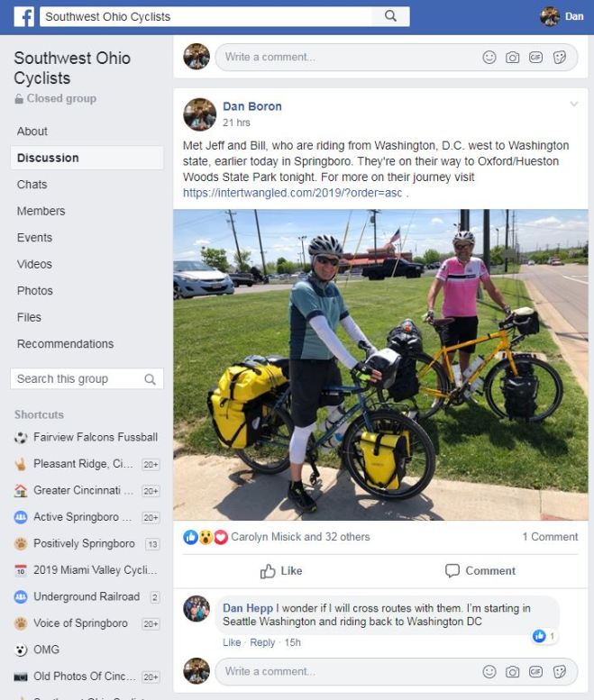Insert a GIF in the top comment box
The width and height of the screenshot is (594, 700).
click(x=535, y=57)
